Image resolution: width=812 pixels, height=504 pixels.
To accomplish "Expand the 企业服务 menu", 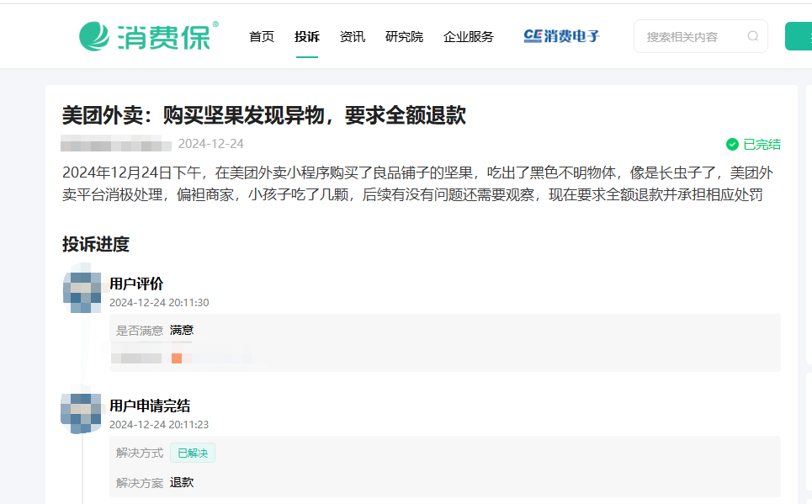I will pyautogui.click(x=469, y=36).
